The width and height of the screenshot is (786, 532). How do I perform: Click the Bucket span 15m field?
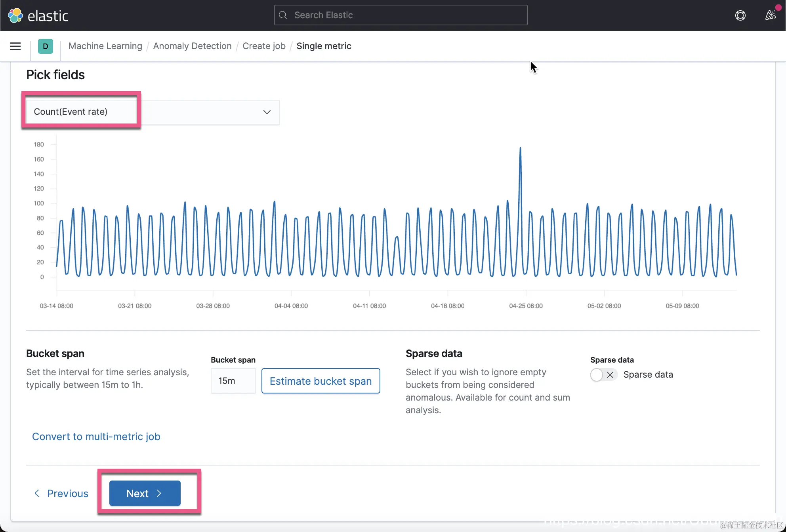tap(233, 381)
